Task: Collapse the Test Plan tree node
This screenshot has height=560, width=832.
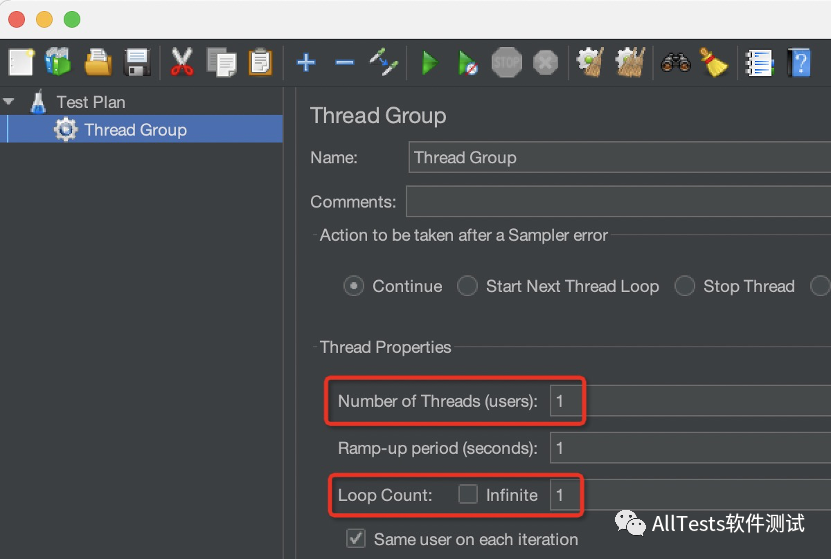Action: (8, 101)
